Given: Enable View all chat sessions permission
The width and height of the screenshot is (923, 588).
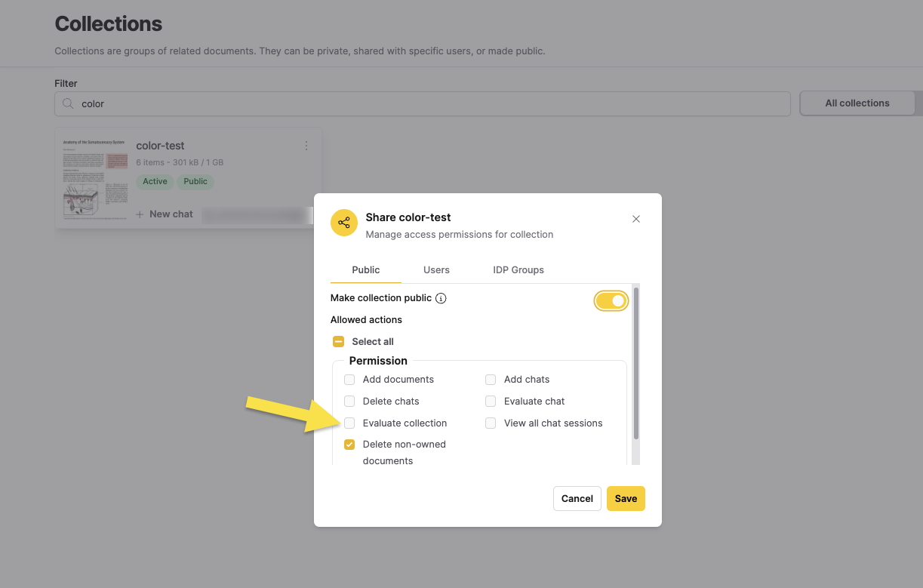Looking at the screenshot, I should (x=491, y=423).
